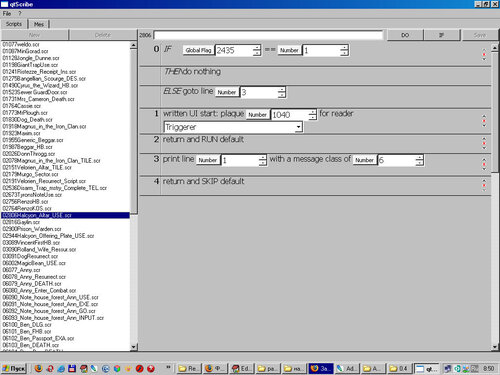Open the Number type selector for plaque
Screen dimensions: 500x375
pyautogui.click(x=258, y=115)
